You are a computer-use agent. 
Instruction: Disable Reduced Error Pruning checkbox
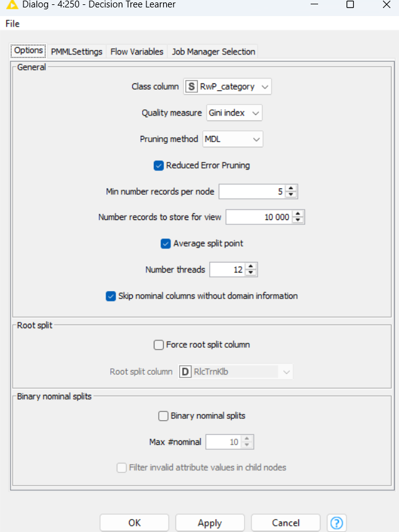coord(159,166)
